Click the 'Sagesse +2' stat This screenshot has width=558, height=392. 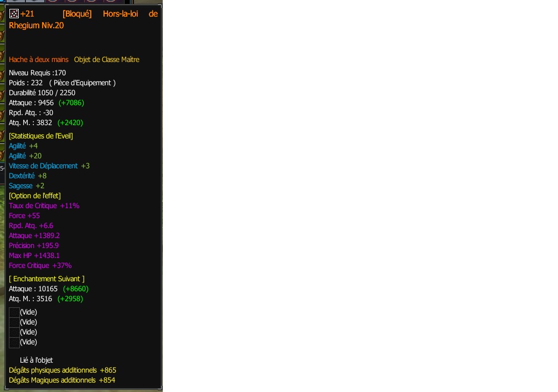pyautogui.click(x=27, y=186)
